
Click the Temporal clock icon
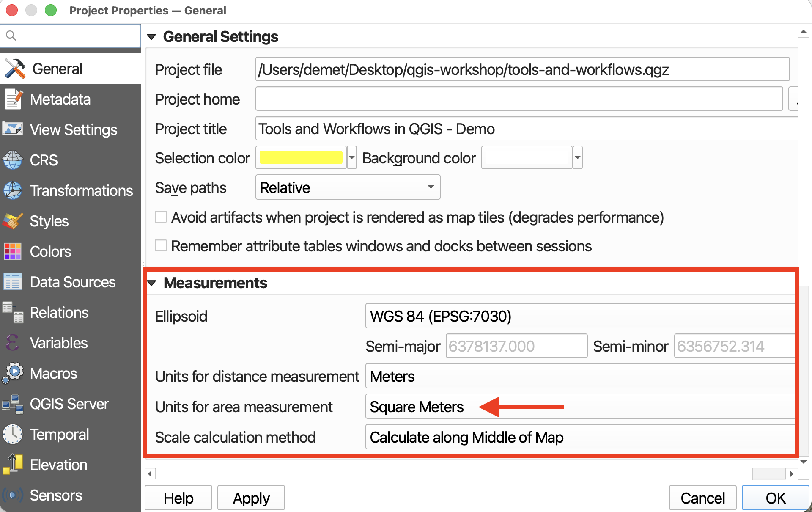(13, 434)
